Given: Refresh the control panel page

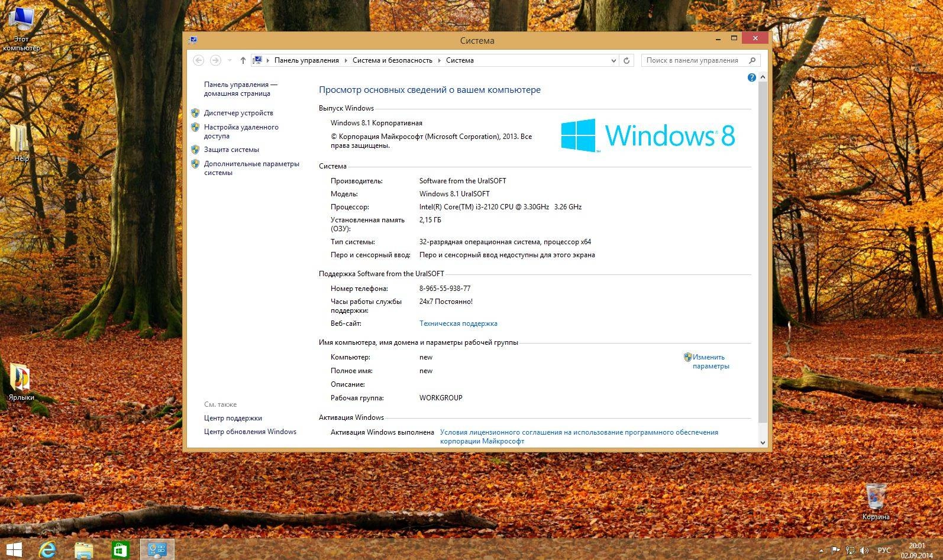Looking at the screenshot, I should [626, 60].
